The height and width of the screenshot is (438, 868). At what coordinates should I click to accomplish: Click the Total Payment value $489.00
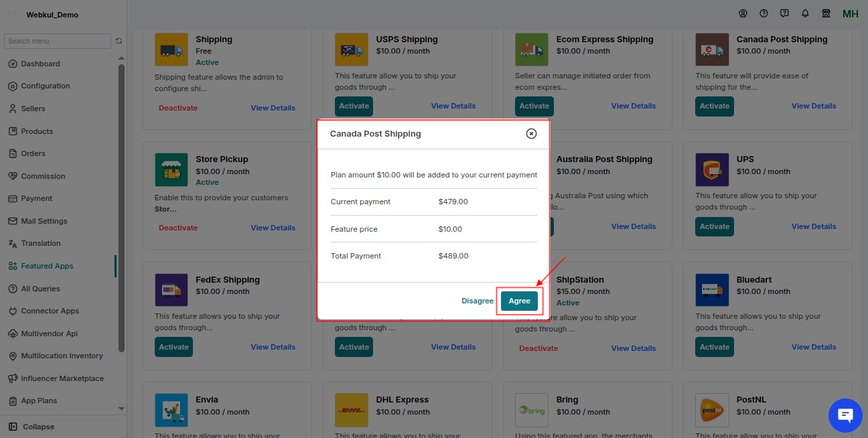(453, 256)
